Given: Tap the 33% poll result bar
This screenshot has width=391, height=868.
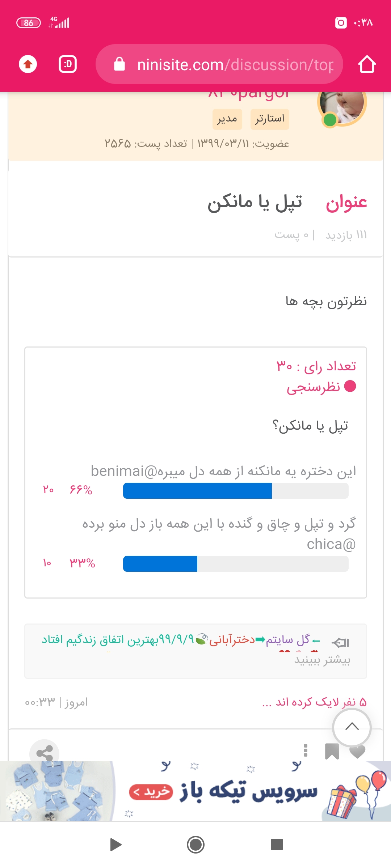Looking at the screenshot, I should tap(236, 564).
